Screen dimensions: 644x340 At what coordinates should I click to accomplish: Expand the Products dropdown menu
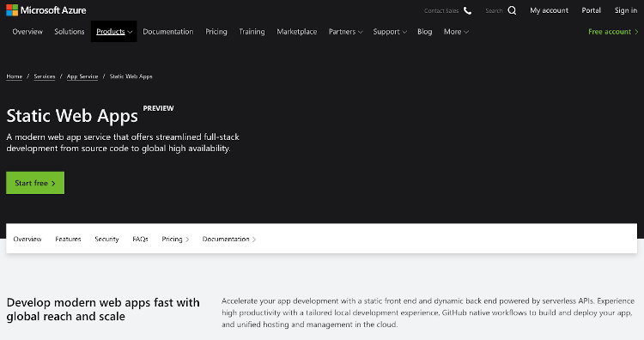(113, 32)
